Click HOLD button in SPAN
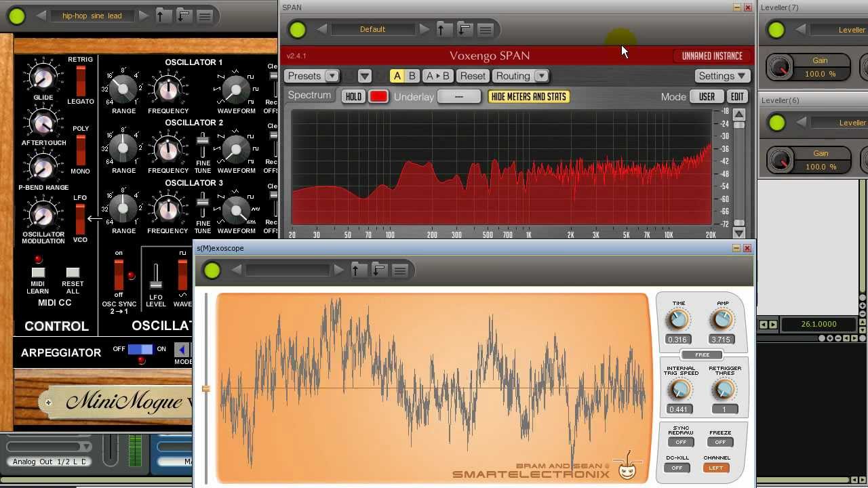The height and width of the screenshot is (488, 868). (353, 97)
